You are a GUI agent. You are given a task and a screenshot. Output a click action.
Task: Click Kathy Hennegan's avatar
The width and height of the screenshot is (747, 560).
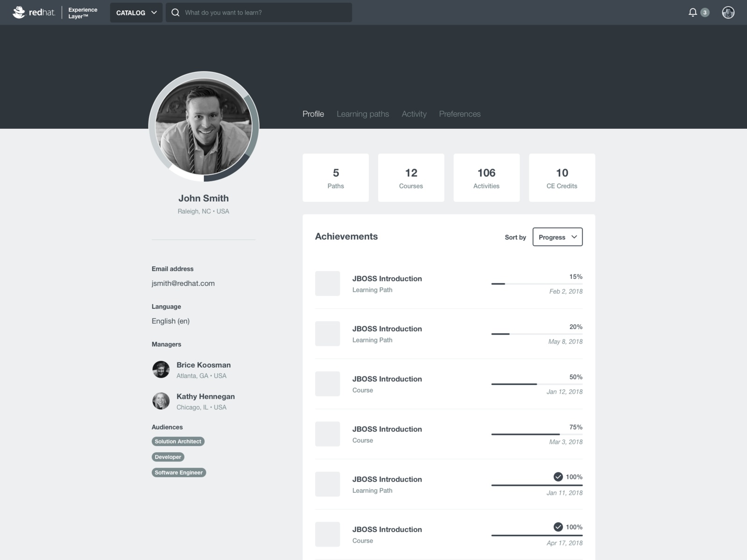click(161, 401)
